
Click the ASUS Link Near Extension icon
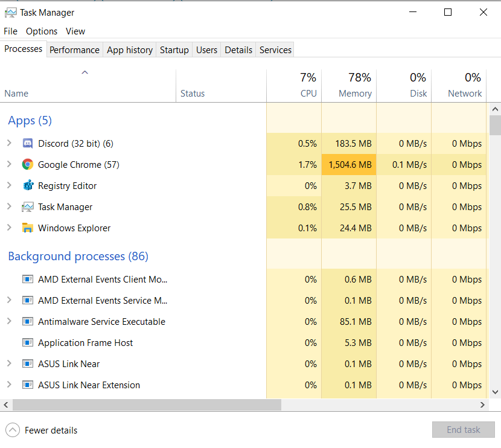pyautogui.click(x=27, y=385)
